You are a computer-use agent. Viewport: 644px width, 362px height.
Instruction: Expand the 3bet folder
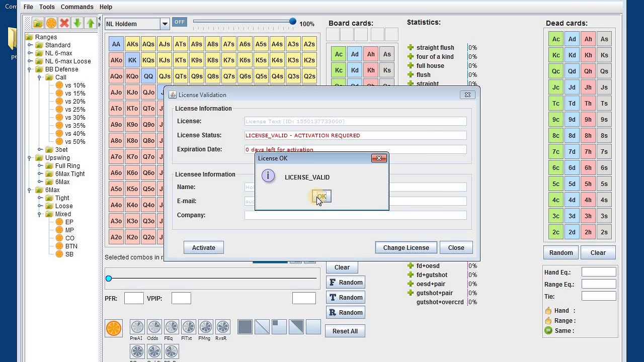click(40, 150)
